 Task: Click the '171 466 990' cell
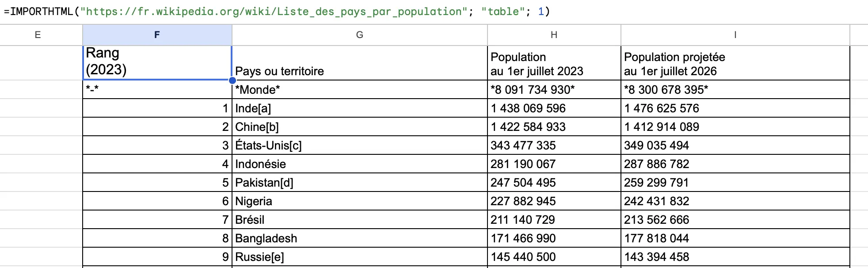tap(554, 238)
